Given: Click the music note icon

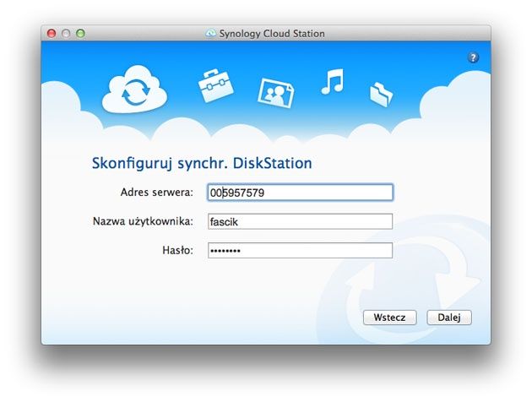Looking at the screenshot, I should 333,81.
